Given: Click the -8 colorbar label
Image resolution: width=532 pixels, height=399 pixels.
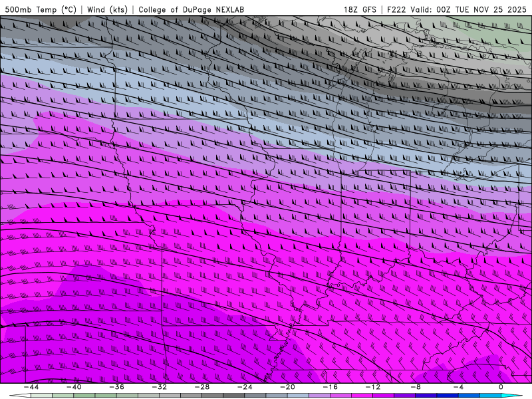Looking at the screenshot, I should click(416, 387).
